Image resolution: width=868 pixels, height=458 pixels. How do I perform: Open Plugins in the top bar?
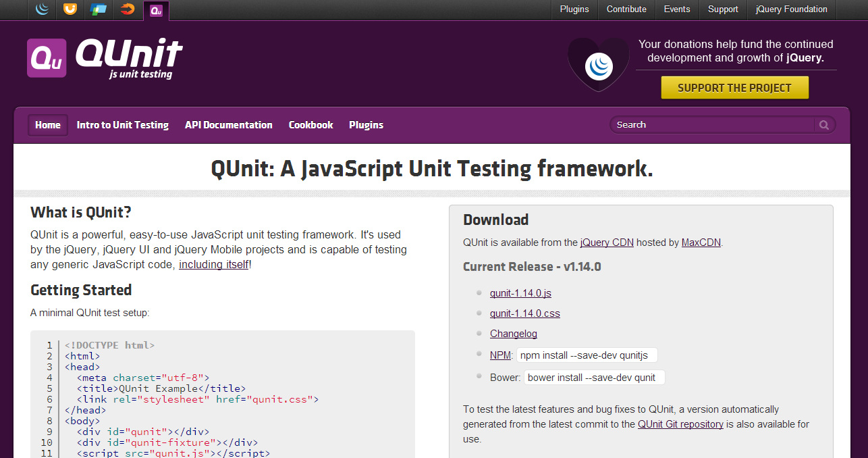click(x=574, y=9)
